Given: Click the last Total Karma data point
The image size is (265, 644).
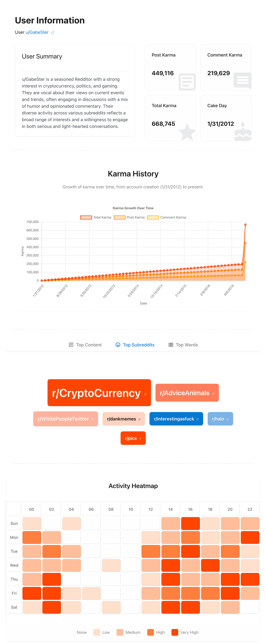Looking at the screenshot, I should 245,225.
